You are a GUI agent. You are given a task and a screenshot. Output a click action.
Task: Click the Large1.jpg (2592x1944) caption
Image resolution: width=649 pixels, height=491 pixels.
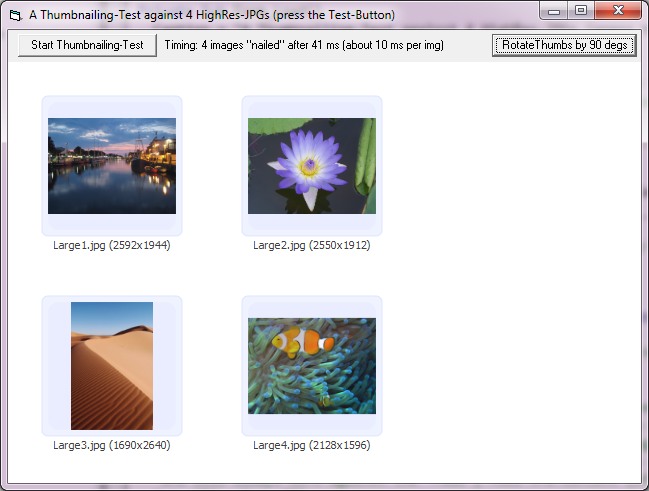click(x=112, y=245)
